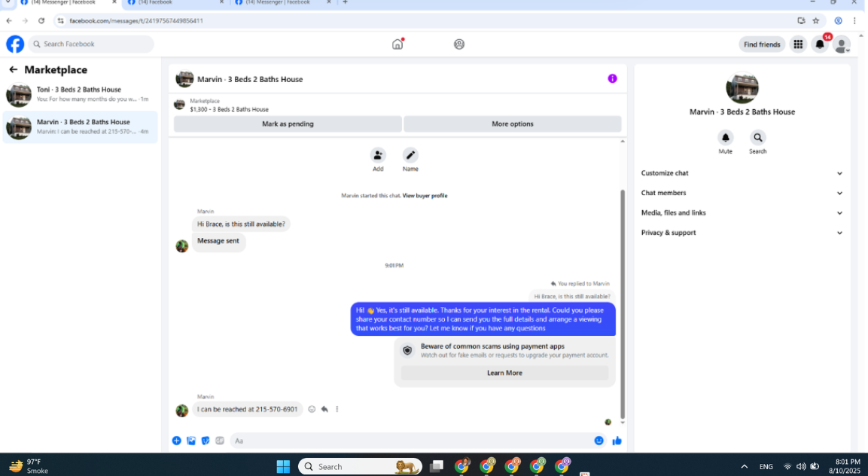Go back using Marketplace back arrow
The image size is (868, 476).
point(14,70)
